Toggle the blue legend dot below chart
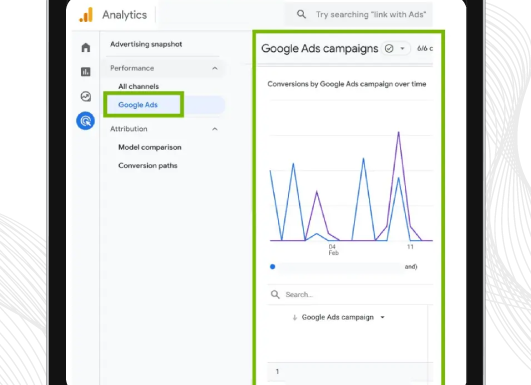This screenshot has width=531, height=385. coord(273,267)
